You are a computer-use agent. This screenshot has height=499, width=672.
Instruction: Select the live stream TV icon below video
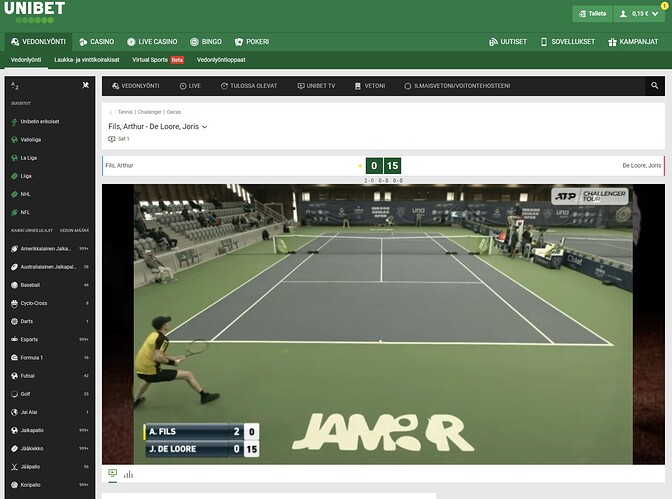pos(112,474)
